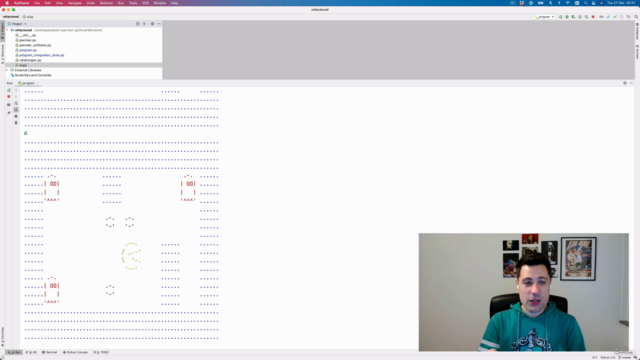Open the VCS menu
The image size is (640, 360).
point(145,3)
